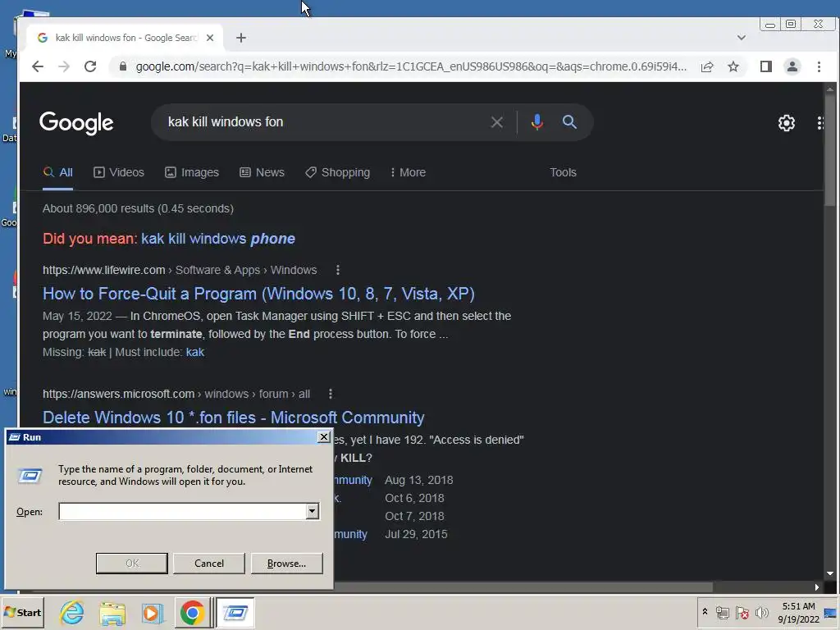
Task: Open Chrome's three-dot menu
Action: [x=819, y=66]
